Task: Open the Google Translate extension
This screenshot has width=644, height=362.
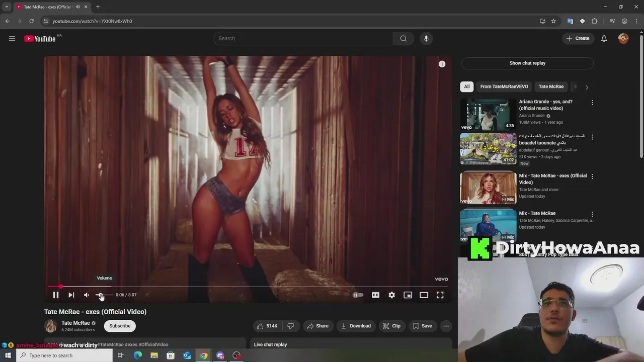Action: click(570, 21)
